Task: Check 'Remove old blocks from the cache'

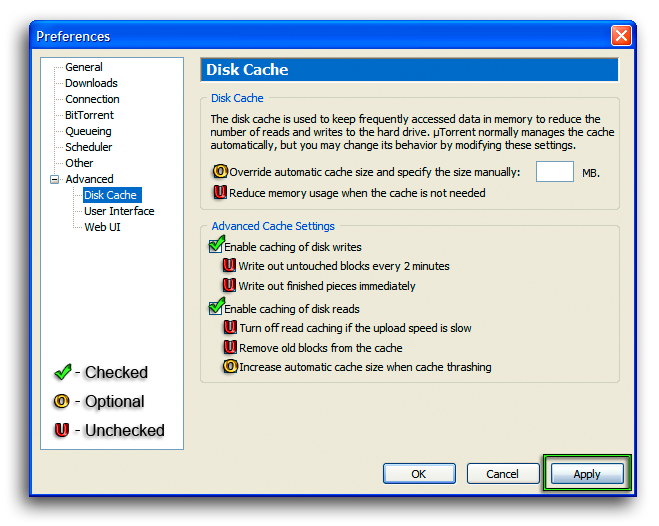Action: click(231, 348)
